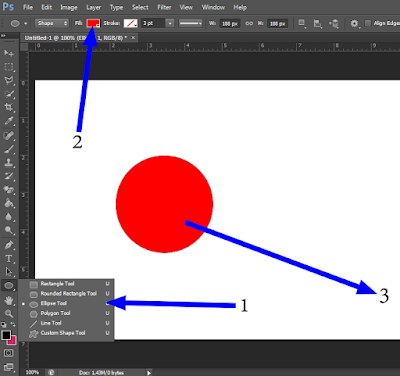Viewport: 400px width, 376px height.
Task: Open path arrangement options
Action: 334,24
